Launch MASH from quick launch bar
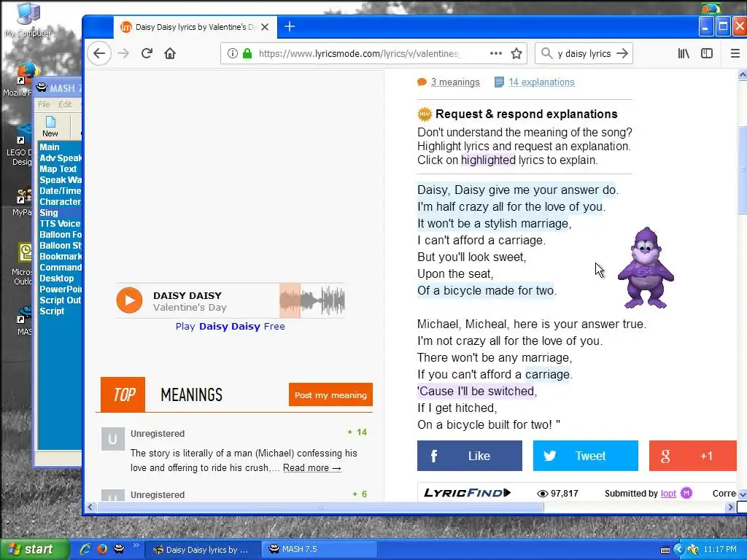The width and height of the screenshot is (747, 560). pyautogui.click(x=119, y=549)
